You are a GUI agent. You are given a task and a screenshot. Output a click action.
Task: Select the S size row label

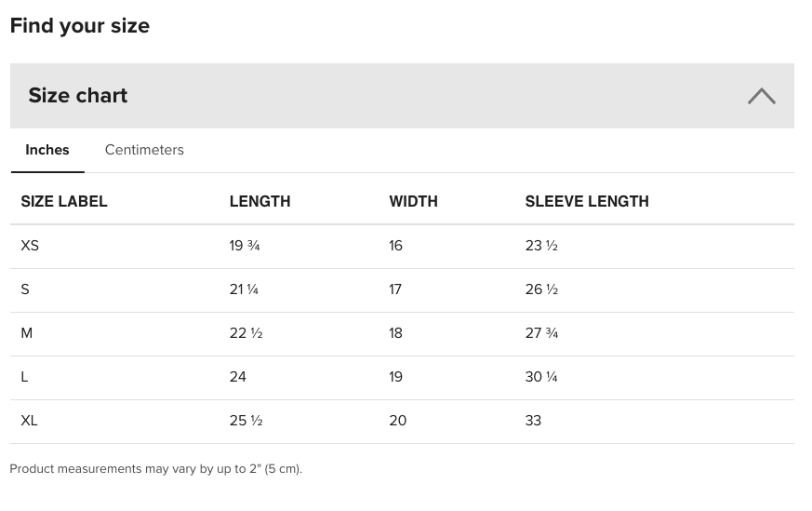pyautogui.click(x=25, y=289)
